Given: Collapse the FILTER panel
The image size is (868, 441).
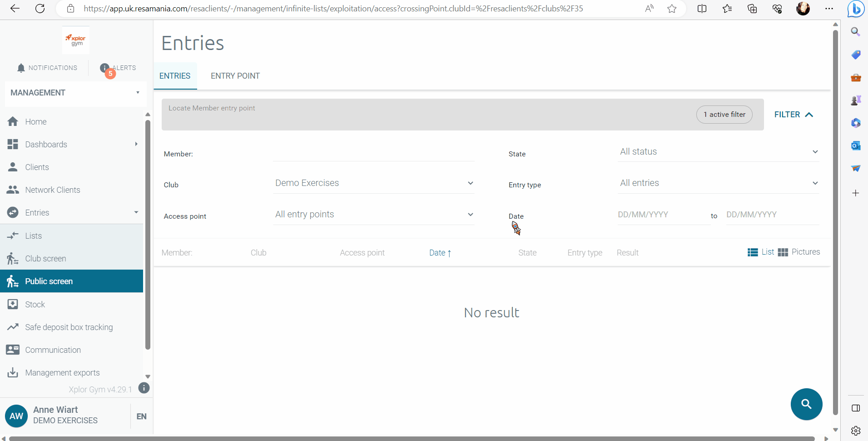Looking at the screenshot, I should (x=793, y=115).
